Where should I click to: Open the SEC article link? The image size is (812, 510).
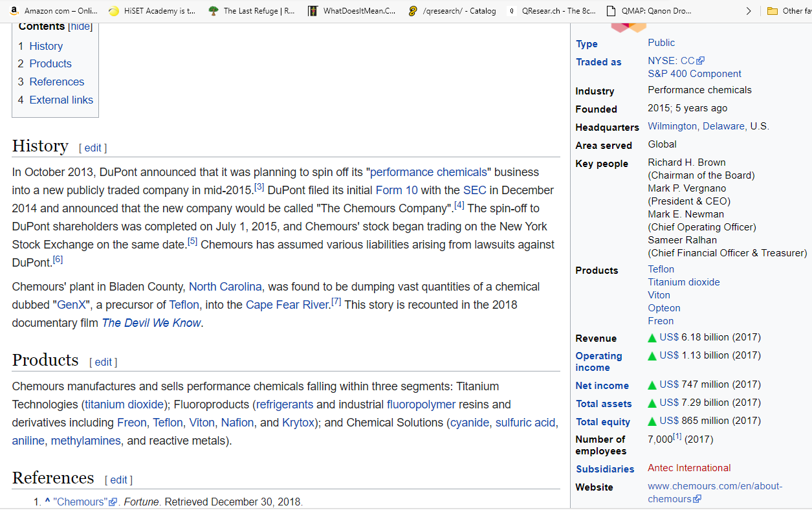(x=474, y=190)
